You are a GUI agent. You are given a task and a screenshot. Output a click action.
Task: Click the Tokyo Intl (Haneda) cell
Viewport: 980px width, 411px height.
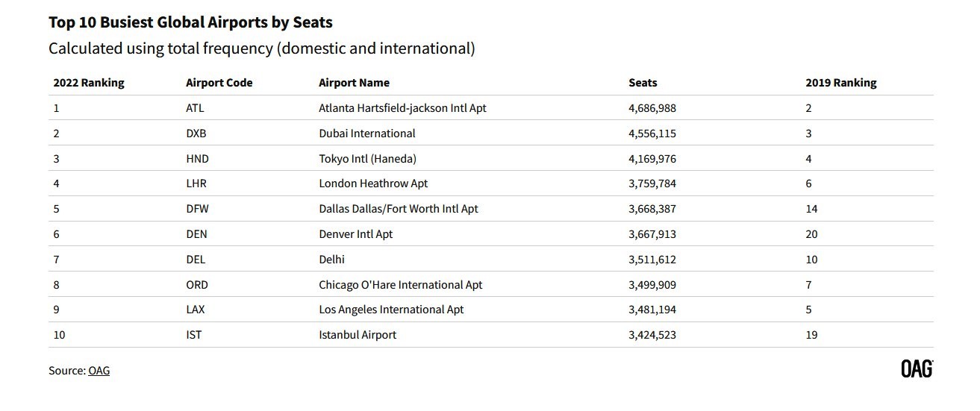tap(367, 159)
